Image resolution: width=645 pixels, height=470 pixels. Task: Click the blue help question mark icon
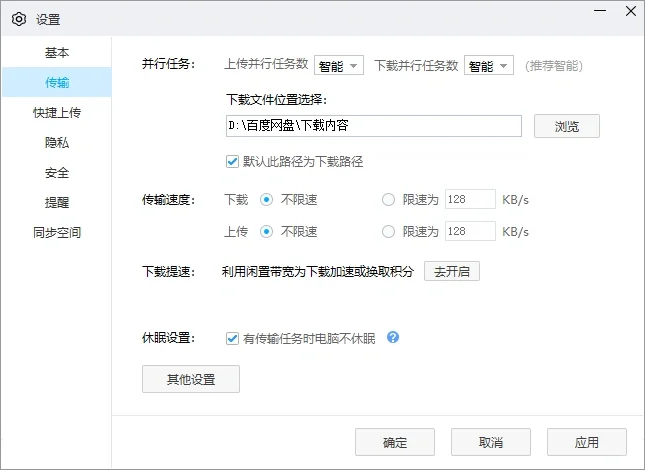393,337
